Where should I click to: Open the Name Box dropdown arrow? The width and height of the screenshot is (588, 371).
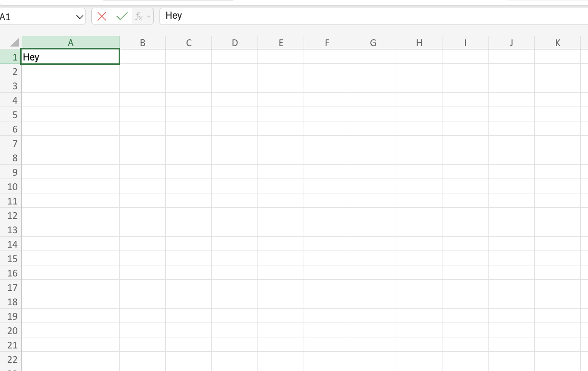pyautogui.click(x=80, y=16)
